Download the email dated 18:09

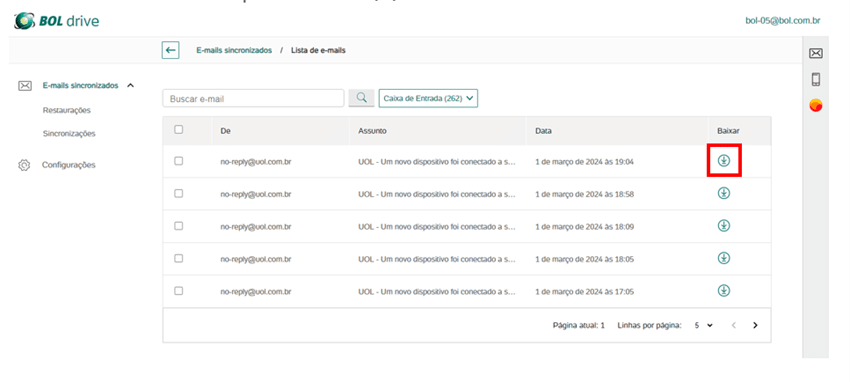coord(724,225)
